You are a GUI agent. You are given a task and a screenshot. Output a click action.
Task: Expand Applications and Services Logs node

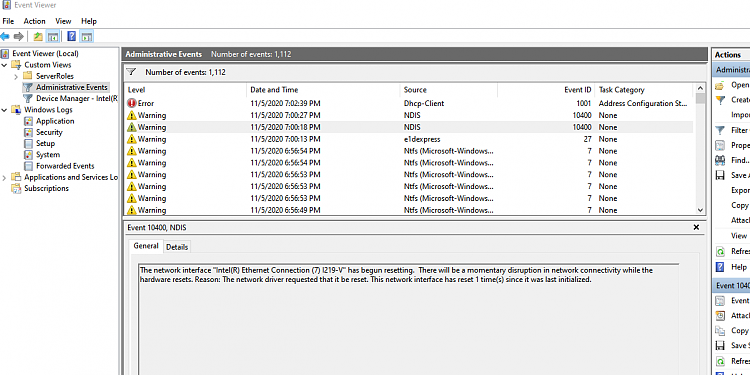pyautogui.click(x=5, y=178)
